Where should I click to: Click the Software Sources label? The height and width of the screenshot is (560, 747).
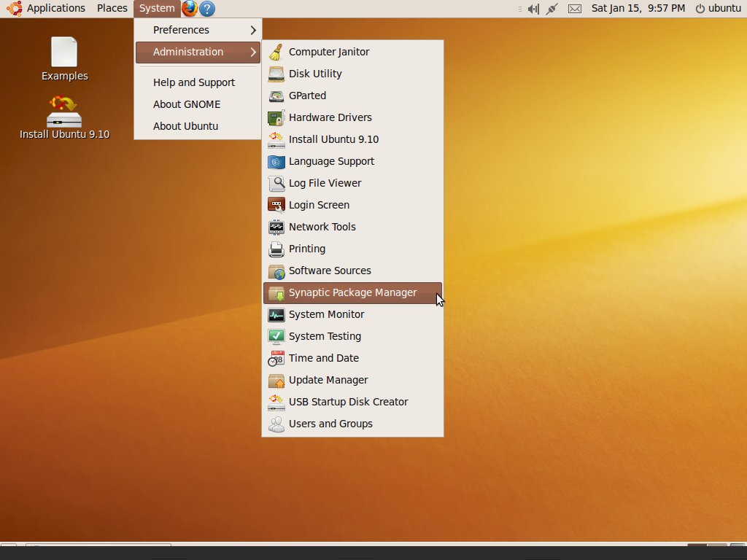coord(330,271)
